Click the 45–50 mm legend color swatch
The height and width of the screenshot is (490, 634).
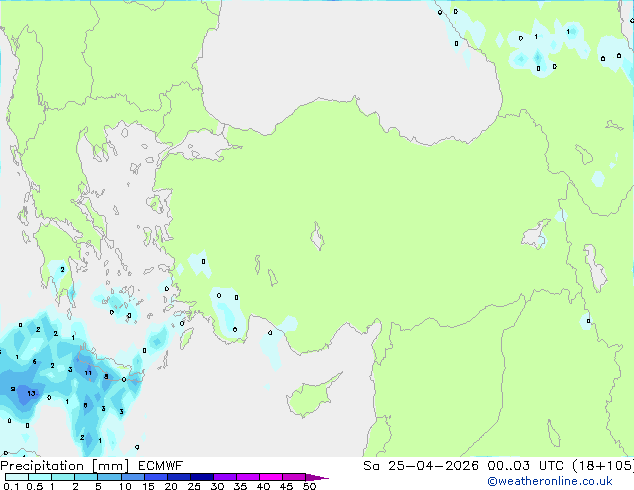click(x=294, y=477)
